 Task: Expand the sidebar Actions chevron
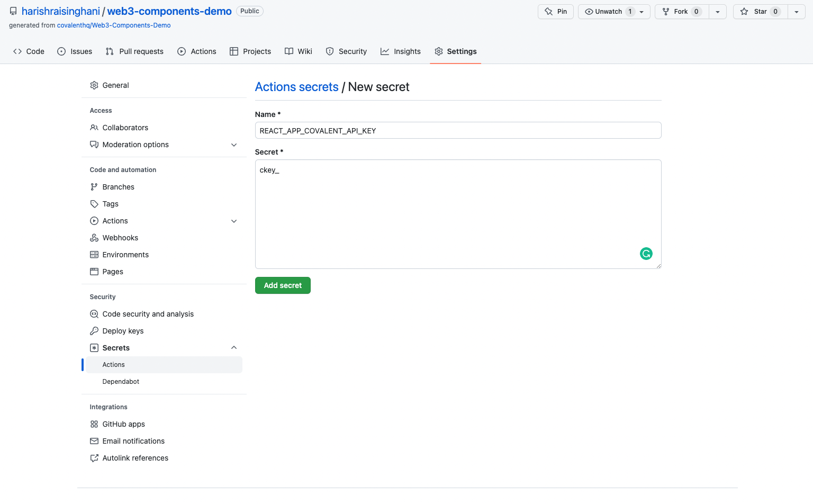tap(234, 221)
